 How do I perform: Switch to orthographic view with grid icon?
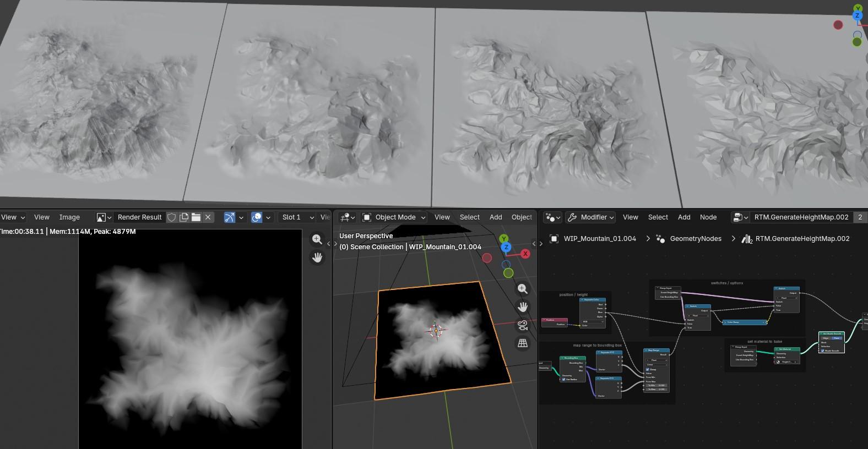coord(523,343)
